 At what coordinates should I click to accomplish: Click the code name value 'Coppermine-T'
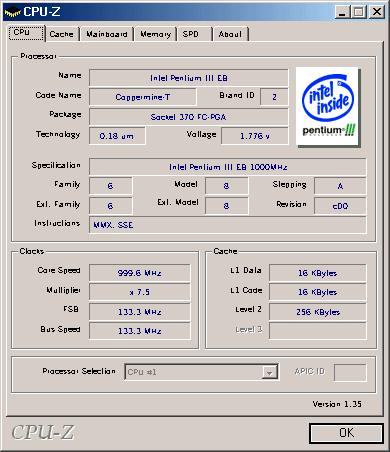coord(143,97)
